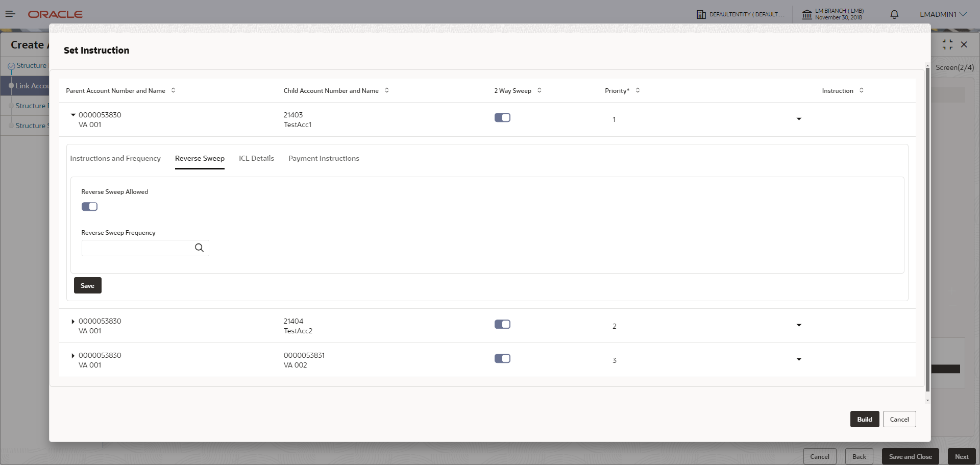
Task: Click the Build button
Action: [x=864, y=420]
